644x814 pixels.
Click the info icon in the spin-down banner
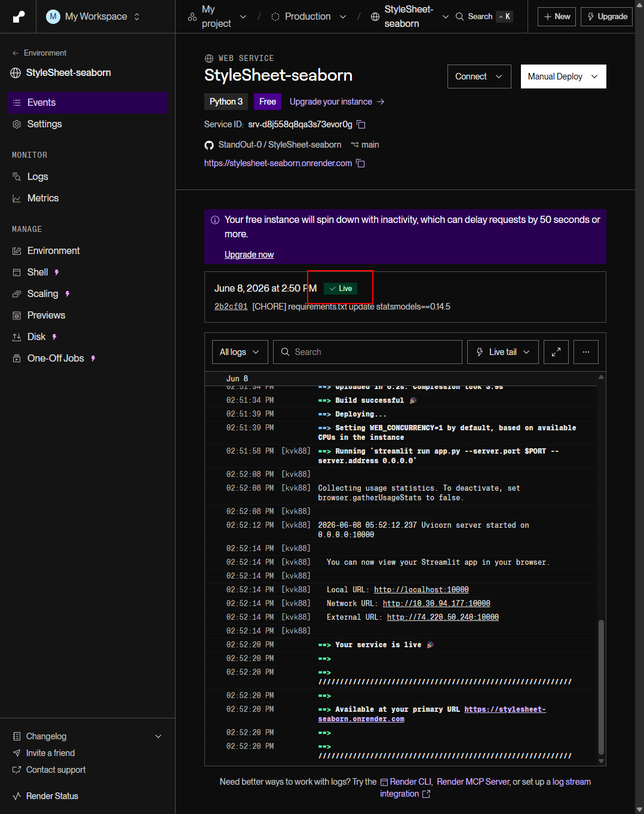click(x=215, y=220)
